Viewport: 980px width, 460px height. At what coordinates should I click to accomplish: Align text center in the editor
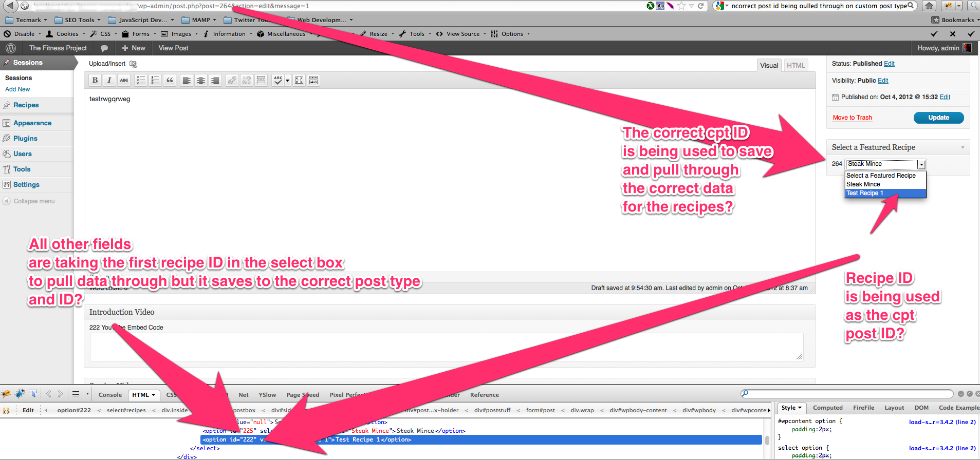[201, 80]
